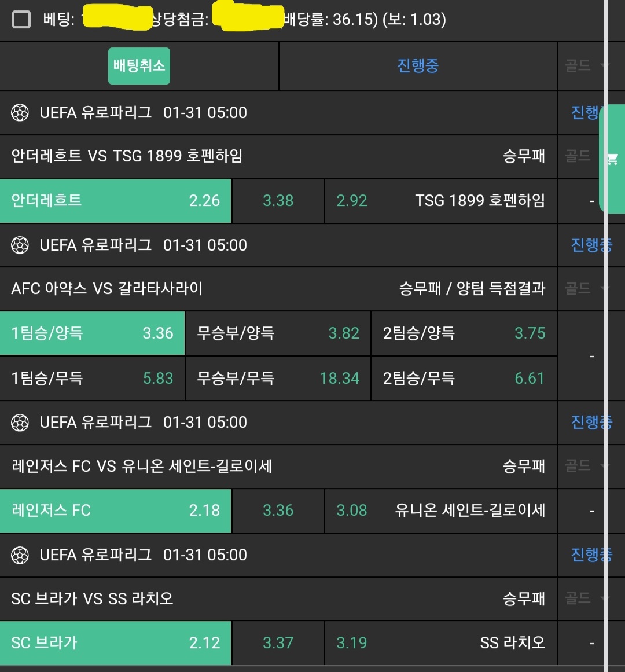Select draw odds 3.36 for 레인저스 match
The image size is (625, 672).
click(x=278, y=511)
